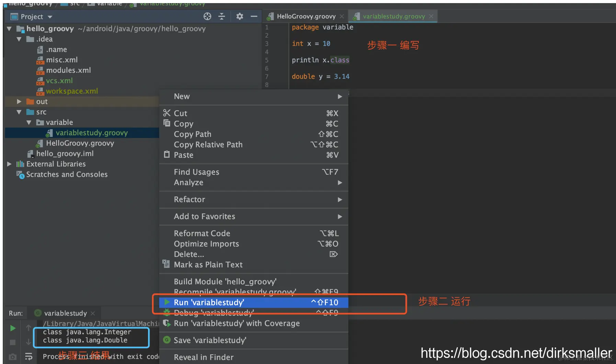Click the collapse all icon in Project toolbar
Screen dimensions: 616x364
click(x=222, y=16)
